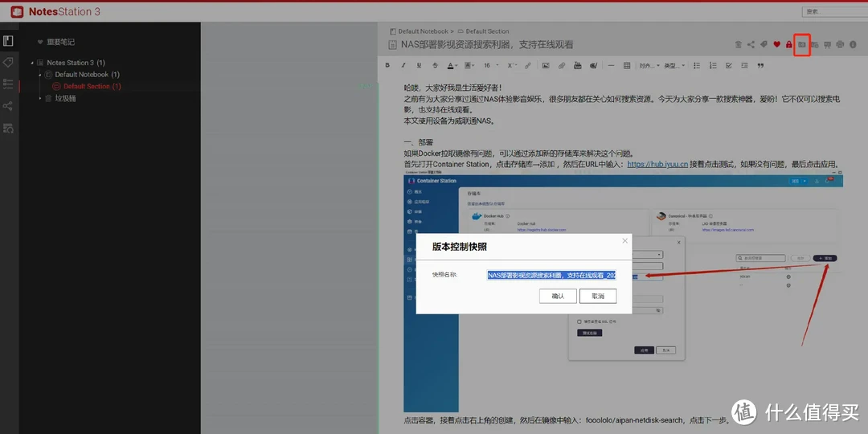Click Default Section in the breadcrumb
This screenshot has height=434, width=868.
click(x=487, y=31)
